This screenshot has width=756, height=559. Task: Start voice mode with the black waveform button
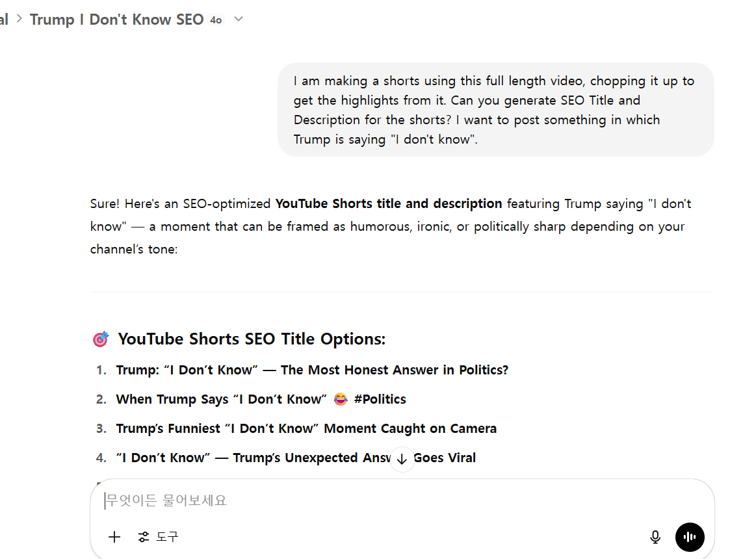pos(690,537)
